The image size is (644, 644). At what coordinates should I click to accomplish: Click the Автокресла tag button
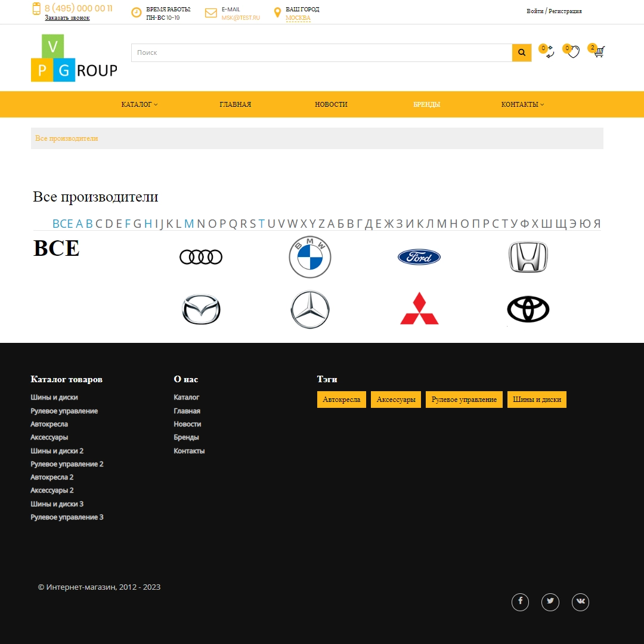tap(341, 399)
